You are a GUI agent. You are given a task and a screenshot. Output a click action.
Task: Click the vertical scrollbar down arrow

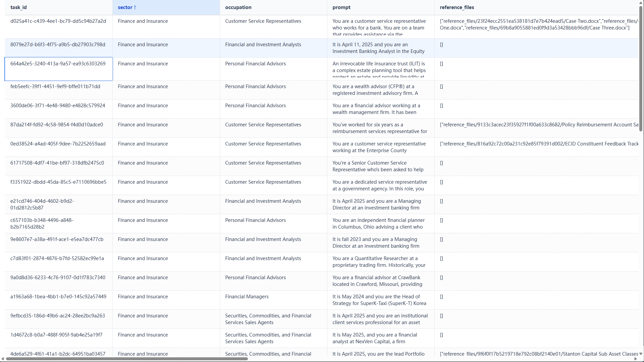tap(641, 354)
